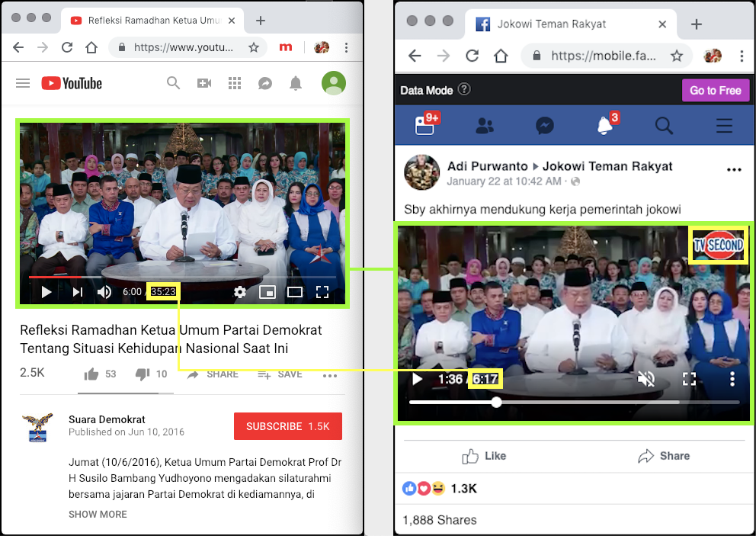Mute the YouTube video volume
Image resolution: width=756 pixels, height=536 pixels.
point(104,291)
